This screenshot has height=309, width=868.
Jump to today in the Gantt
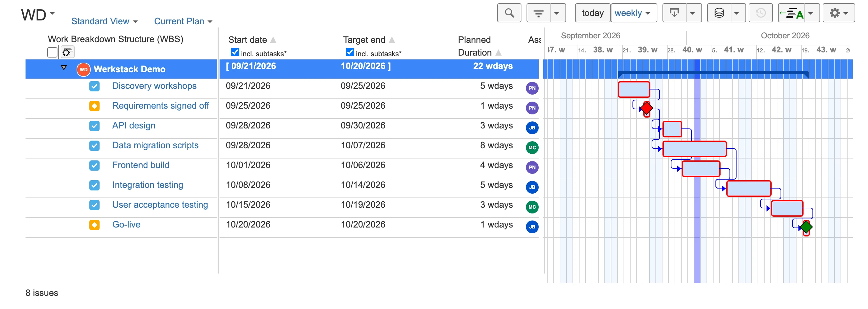click(592, 13)
